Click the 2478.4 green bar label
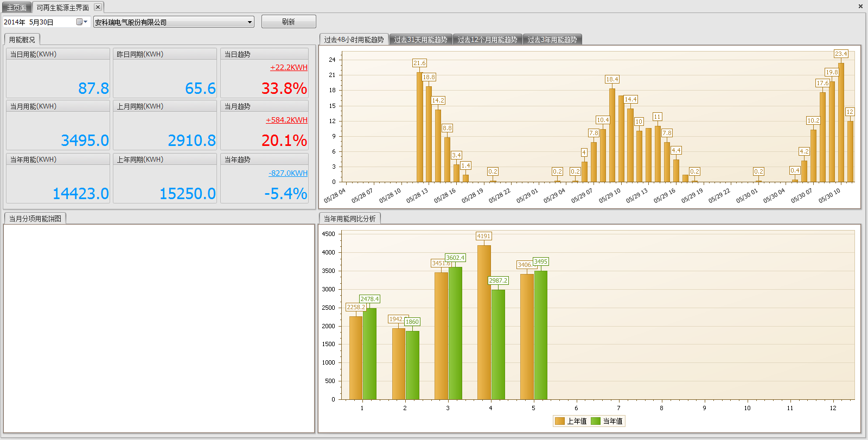This screenshot has height=440, width=868. [x=369, y=299]
